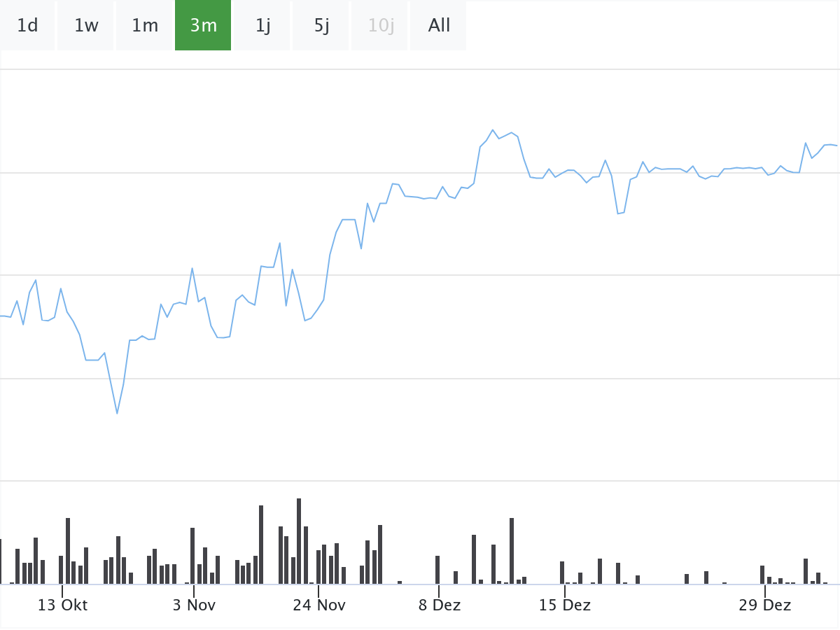Click the sharp price drop after 15 Dez

click(x=619, y=213)
